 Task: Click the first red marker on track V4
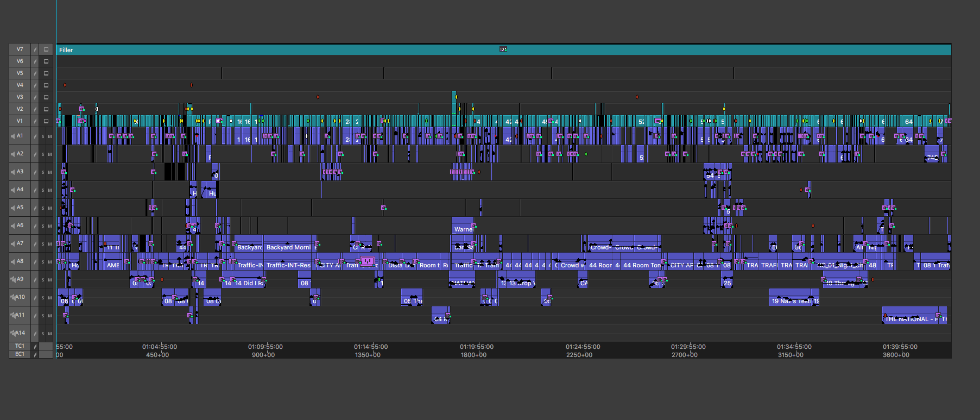(x=65, y=85)
